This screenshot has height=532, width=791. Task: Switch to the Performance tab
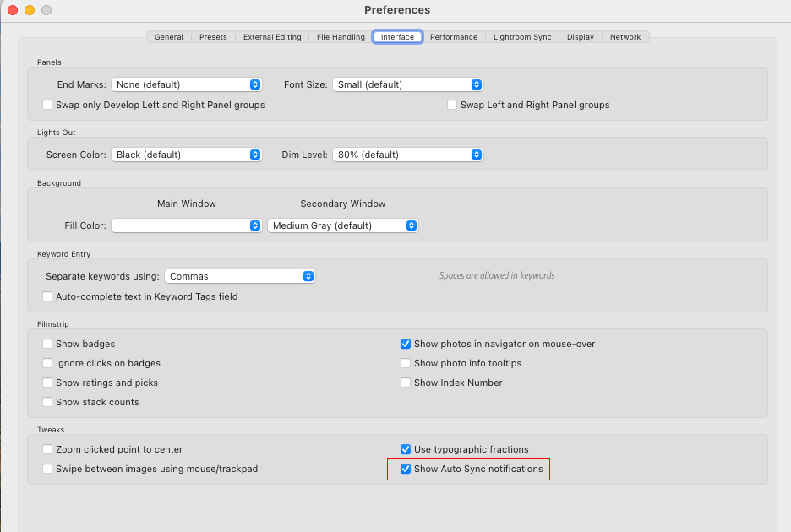454,36
